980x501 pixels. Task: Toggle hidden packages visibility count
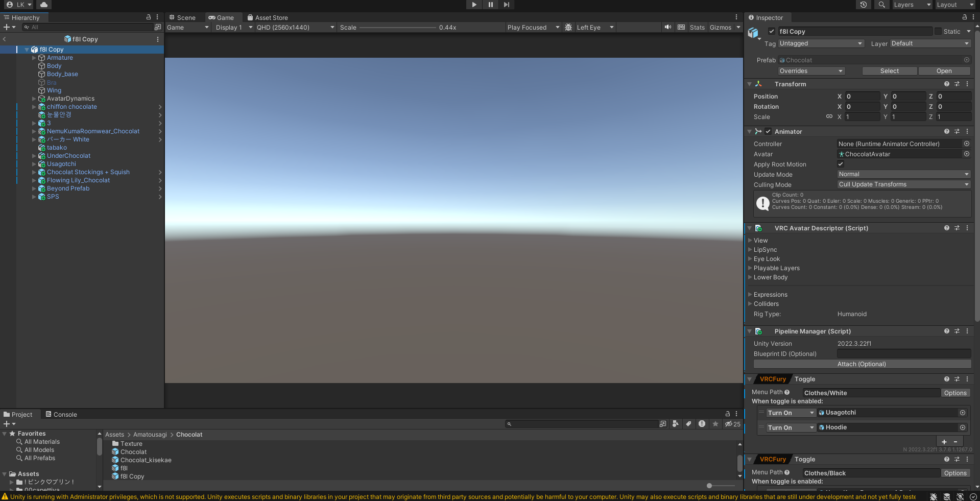click(x=733, y=424)
